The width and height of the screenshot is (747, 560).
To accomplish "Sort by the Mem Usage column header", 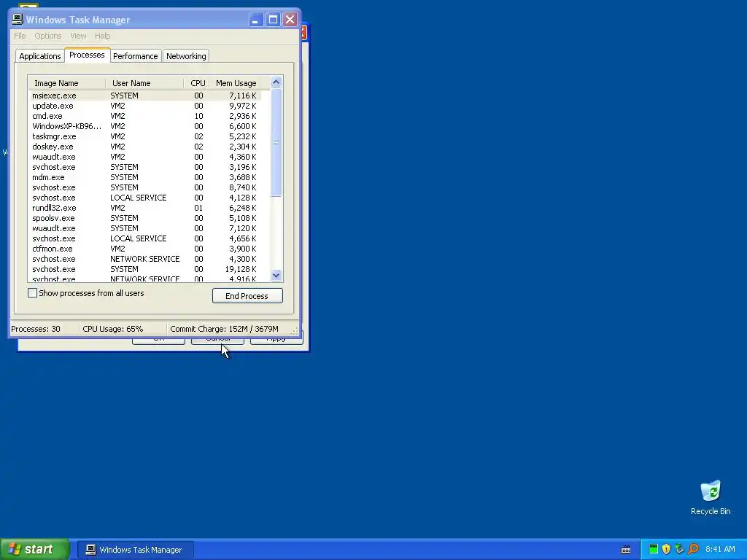I will (x=236, y=83).
